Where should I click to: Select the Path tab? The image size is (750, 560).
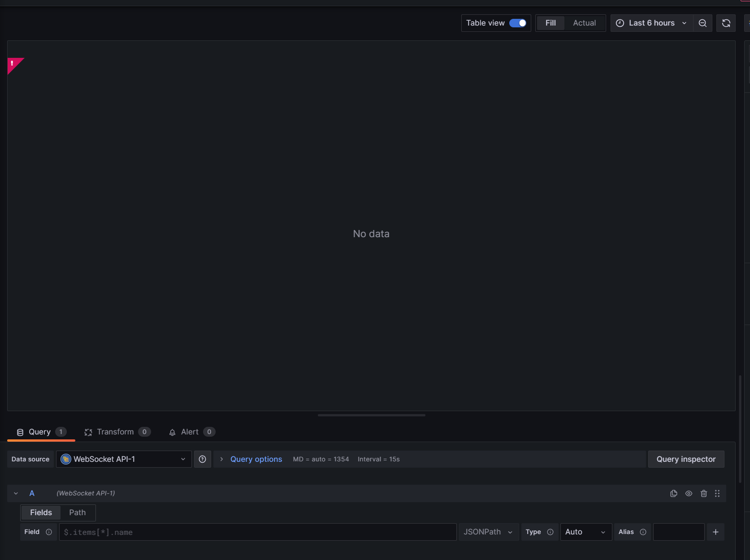[78, 512]
